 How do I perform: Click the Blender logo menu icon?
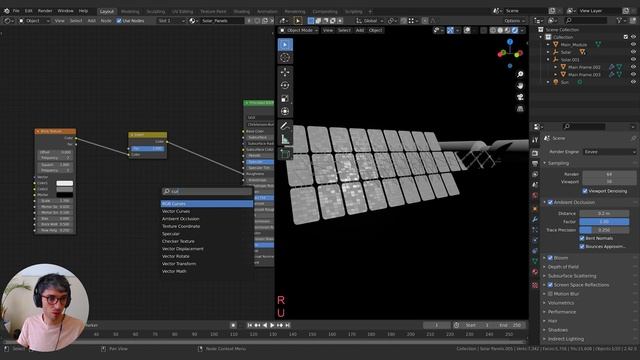coord(7,11)
